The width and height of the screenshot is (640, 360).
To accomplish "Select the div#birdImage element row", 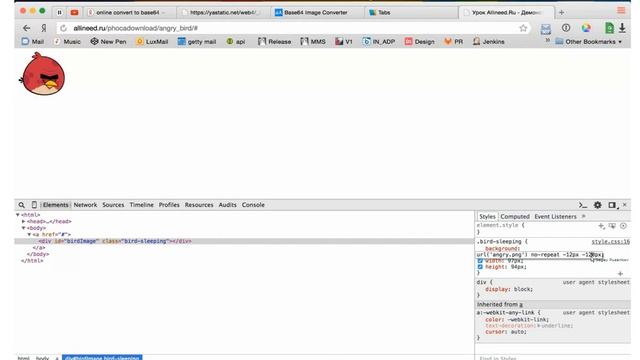I will pyautogui.click(x=244, y=241).
